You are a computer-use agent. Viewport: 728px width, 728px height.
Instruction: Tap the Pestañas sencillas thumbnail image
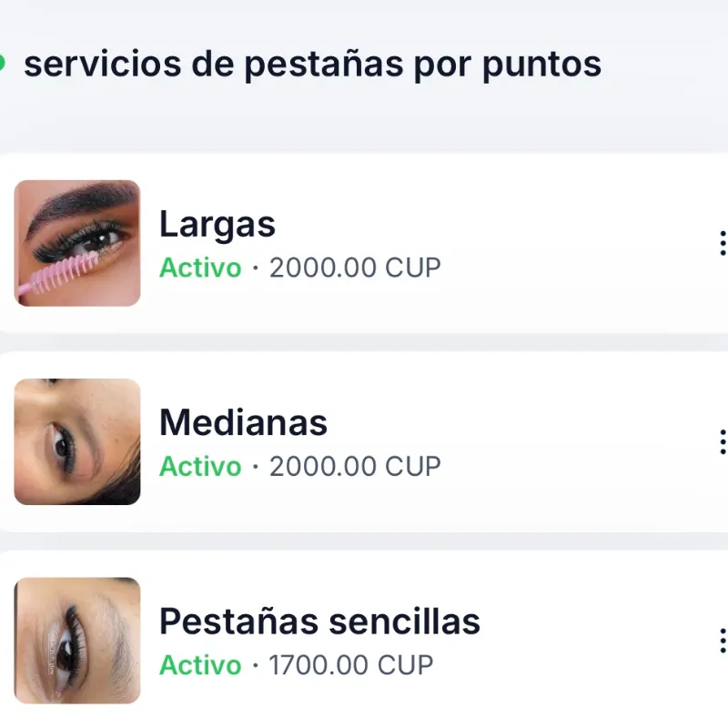tap(77, 640)
